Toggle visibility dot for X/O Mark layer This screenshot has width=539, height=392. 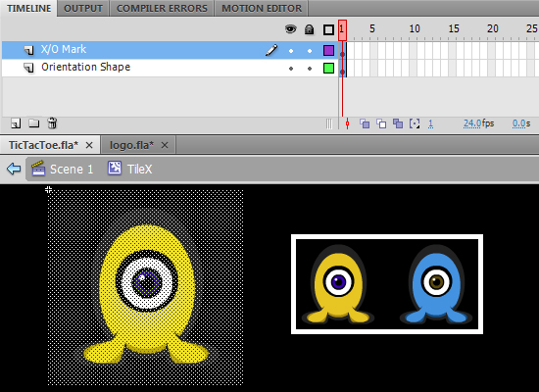pos(291,51)
